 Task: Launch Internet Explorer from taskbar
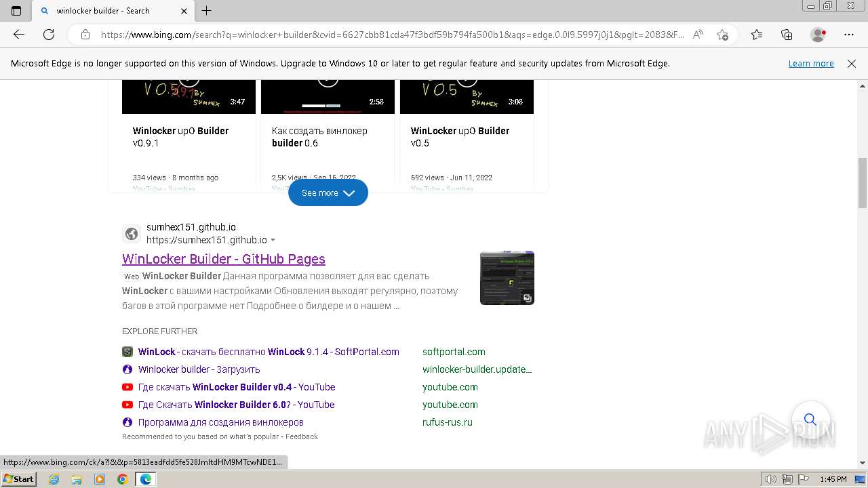point(54,479)
